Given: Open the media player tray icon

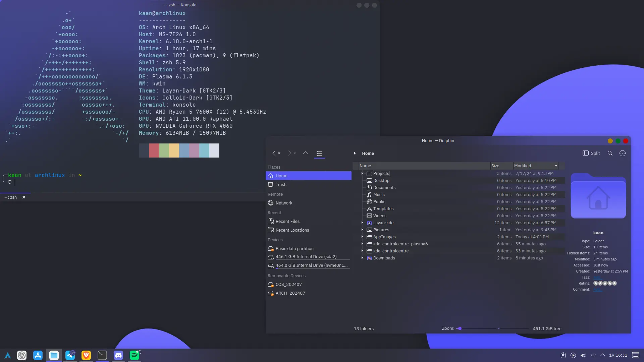Looking at the screenshot, I should 573,355.
